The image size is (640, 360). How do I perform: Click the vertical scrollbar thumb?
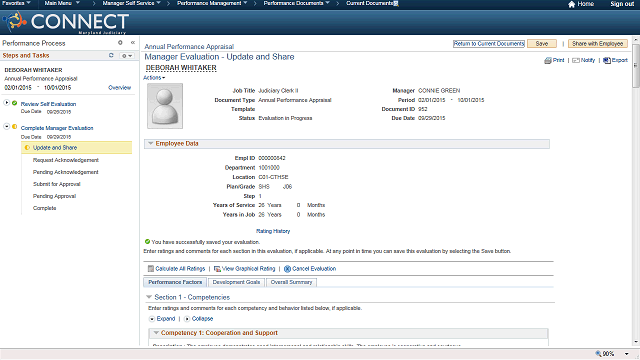[636, 65]
